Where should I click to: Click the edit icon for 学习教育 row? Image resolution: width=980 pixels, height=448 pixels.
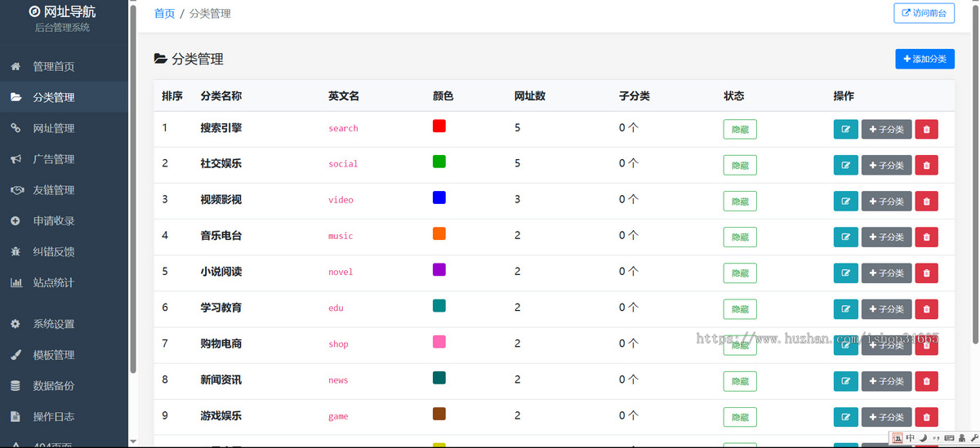pyautogui.click(x=845, y=308)
